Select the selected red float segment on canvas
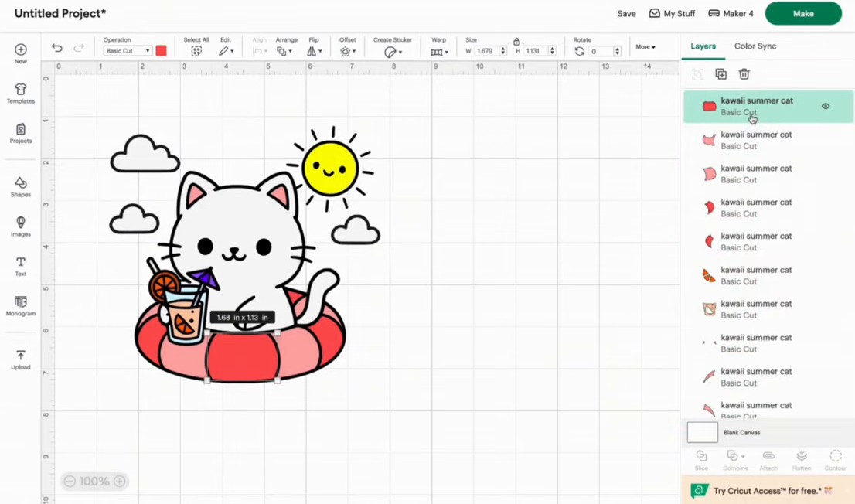 click(x=243, y=357)
